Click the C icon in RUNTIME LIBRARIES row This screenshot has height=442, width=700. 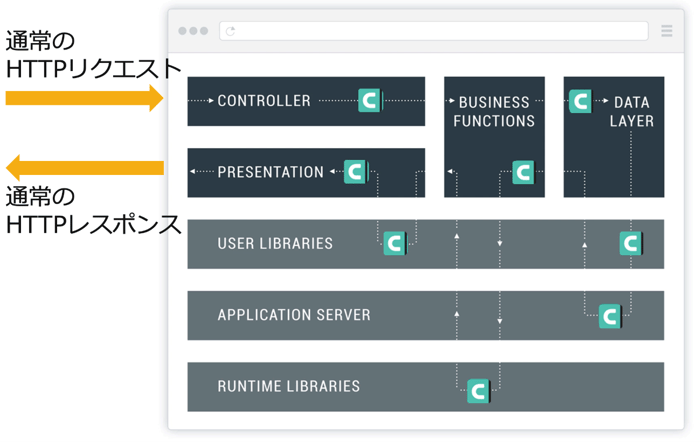tap(479, 391)
